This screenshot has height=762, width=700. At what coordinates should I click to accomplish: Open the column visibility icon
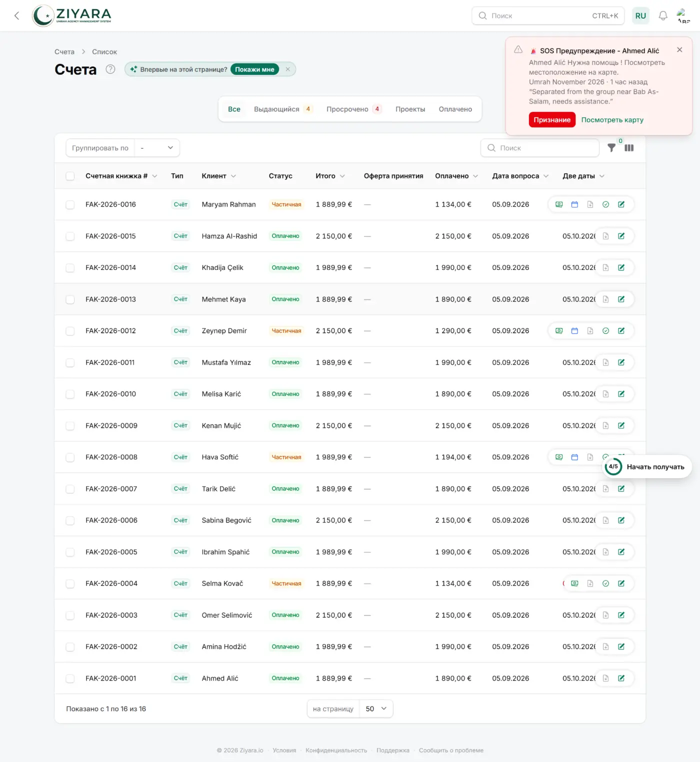coord(629,147)
